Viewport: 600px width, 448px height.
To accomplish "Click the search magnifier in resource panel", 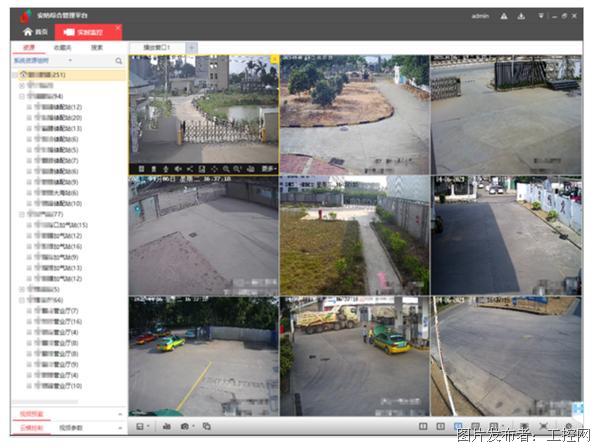I will tap(119, 61).
